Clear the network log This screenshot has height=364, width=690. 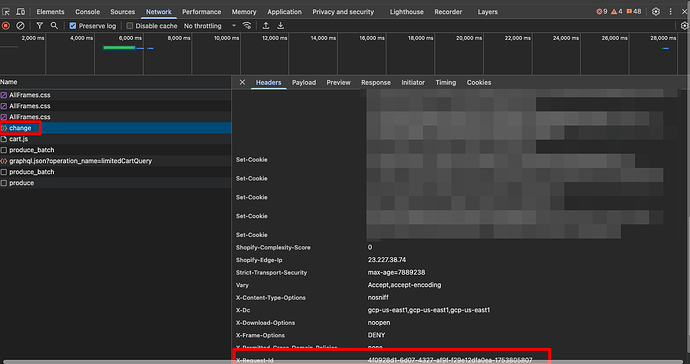coord(20,26)
